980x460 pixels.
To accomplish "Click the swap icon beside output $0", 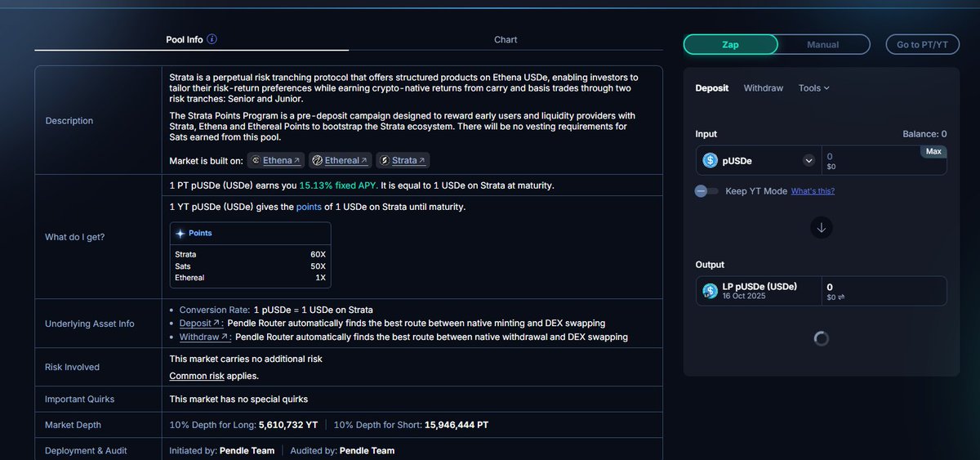I will tap(841, 297).
